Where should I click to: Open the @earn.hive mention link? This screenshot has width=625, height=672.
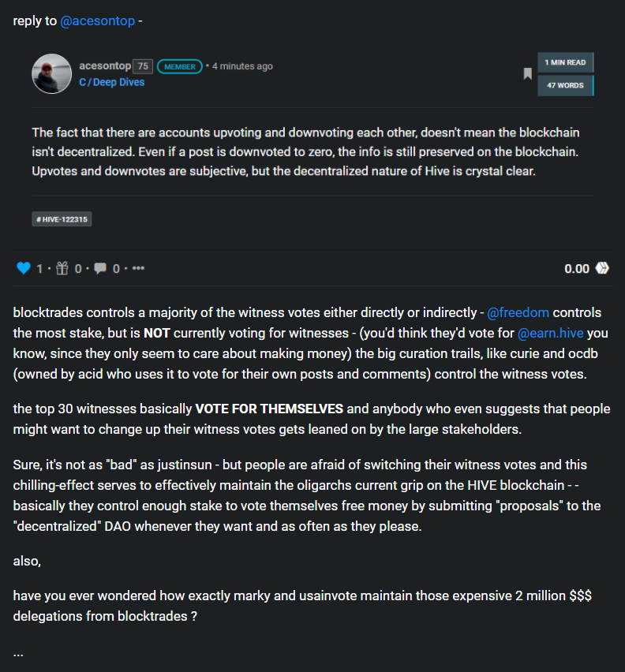[550, 333]
